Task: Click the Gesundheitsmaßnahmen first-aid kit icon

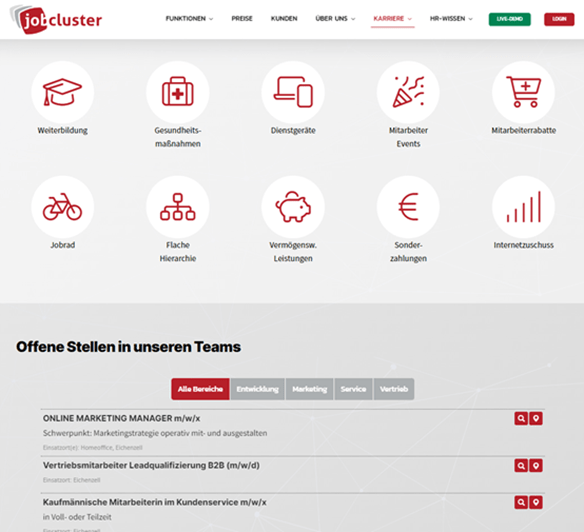Action: (178, 92)
